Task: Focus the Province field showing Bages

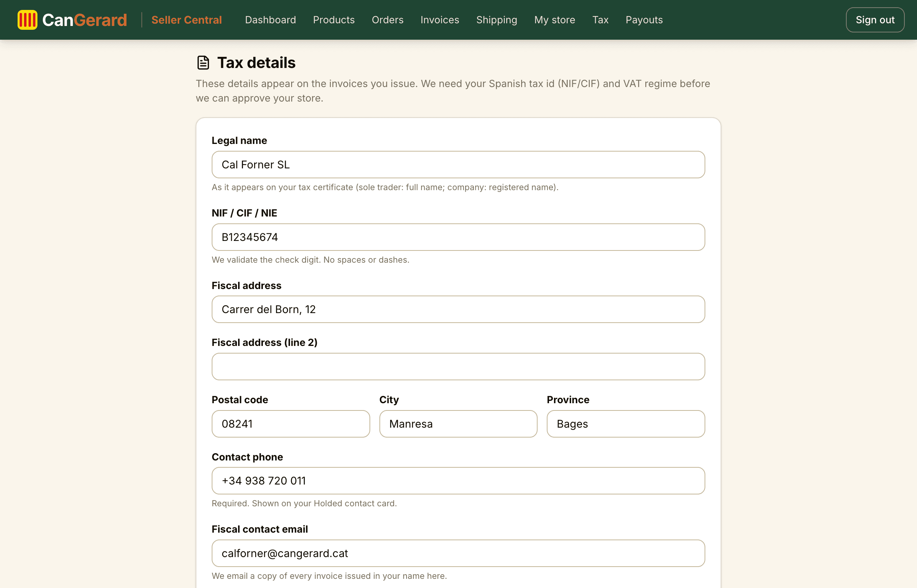Action: tap(626, 424)
